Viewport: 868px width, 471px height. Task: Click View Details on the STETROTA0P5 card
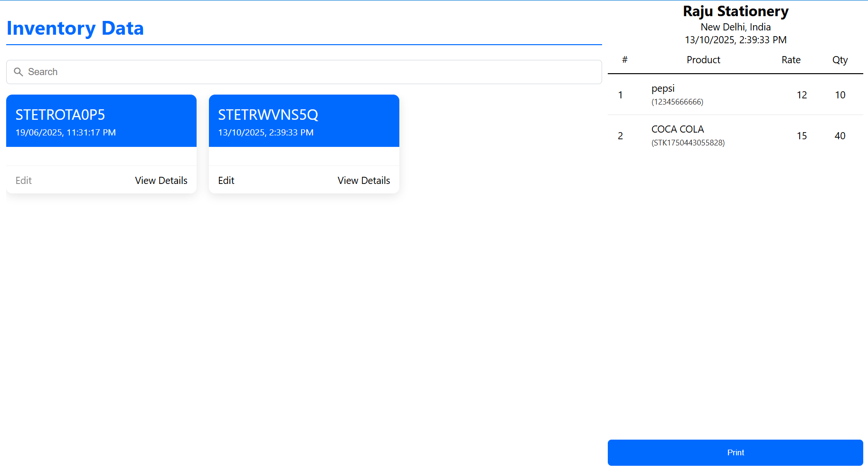[x=161, y=181]
